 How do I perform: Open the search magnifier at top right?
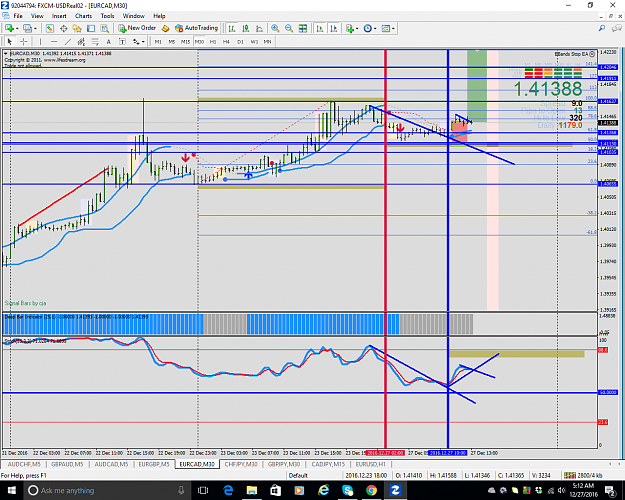pyautogui.click(x=602, y=28)
